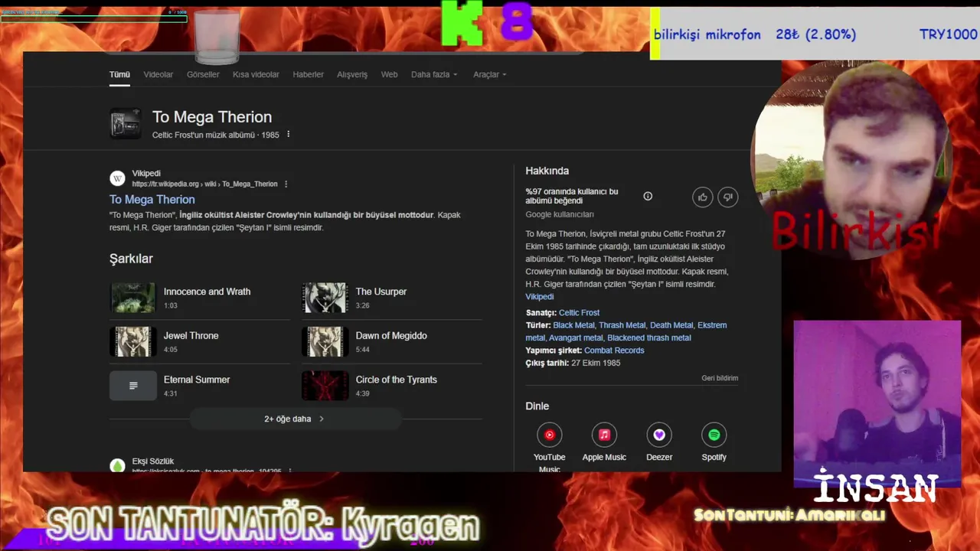Click The Usurper song title
This screenshot has width=980, height=551.
coord(381,292)
